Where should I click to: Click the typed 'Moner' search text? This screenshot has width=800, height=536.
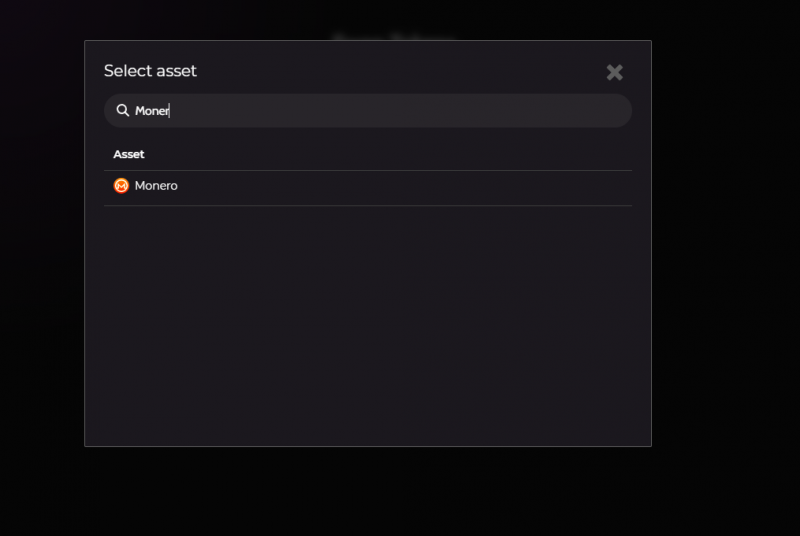(x=152, y=111)
